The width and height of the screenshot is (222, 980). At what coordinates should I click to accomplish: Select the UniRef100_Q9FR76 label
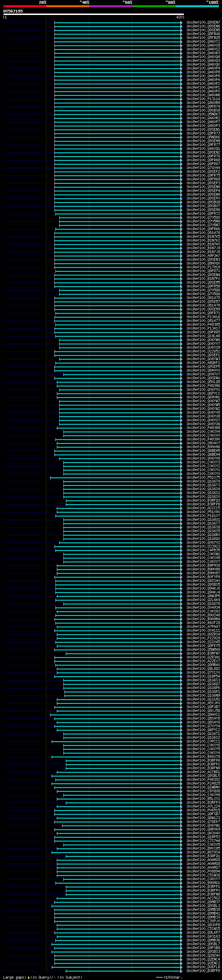203,156
